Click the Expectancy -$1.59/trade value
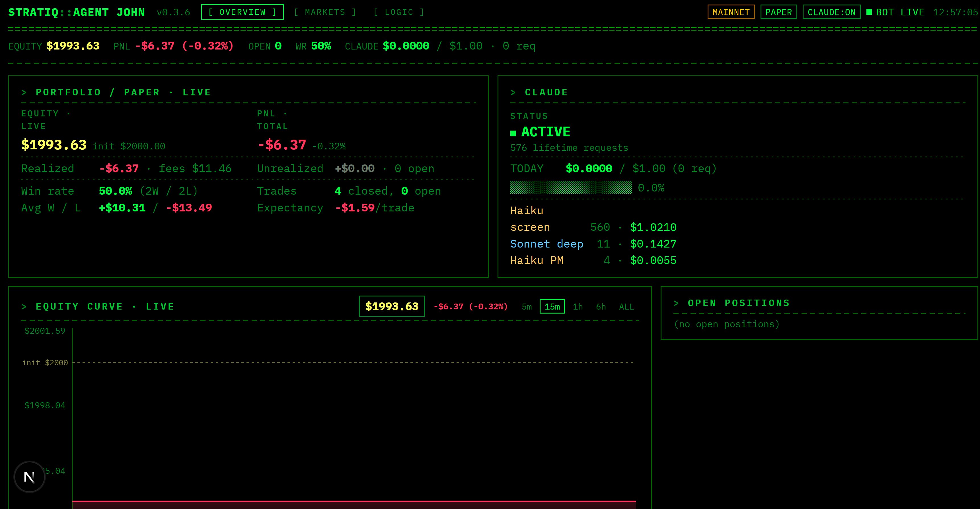Viewport: 980px width, 509px height. tap(374, 207)
